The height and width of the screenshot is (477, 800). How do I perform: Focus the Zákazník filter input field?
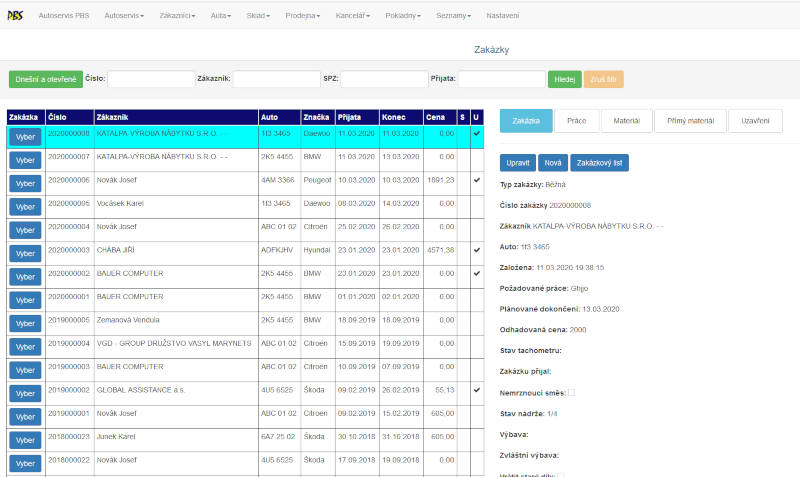coord(277,79)
